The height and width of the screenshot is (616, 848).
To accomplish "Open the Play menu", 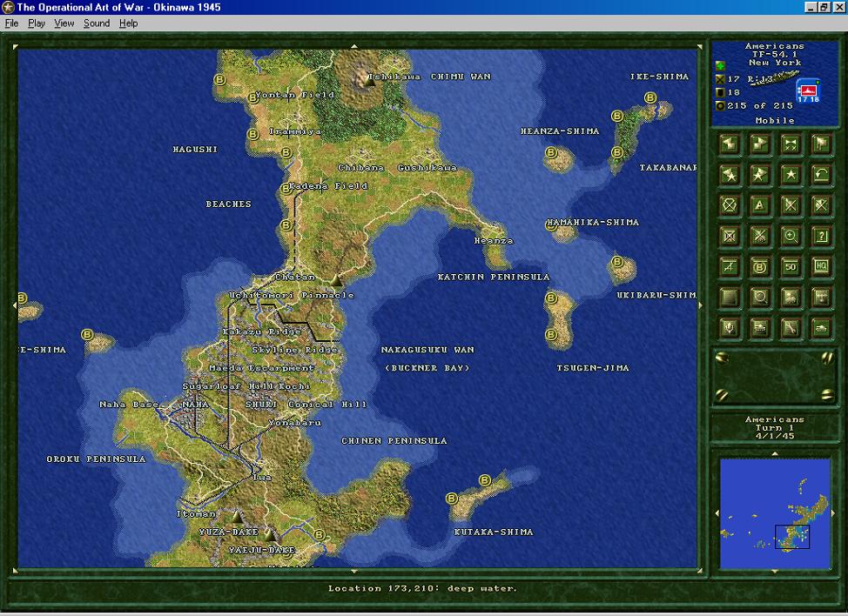I will tap(37, 23).
